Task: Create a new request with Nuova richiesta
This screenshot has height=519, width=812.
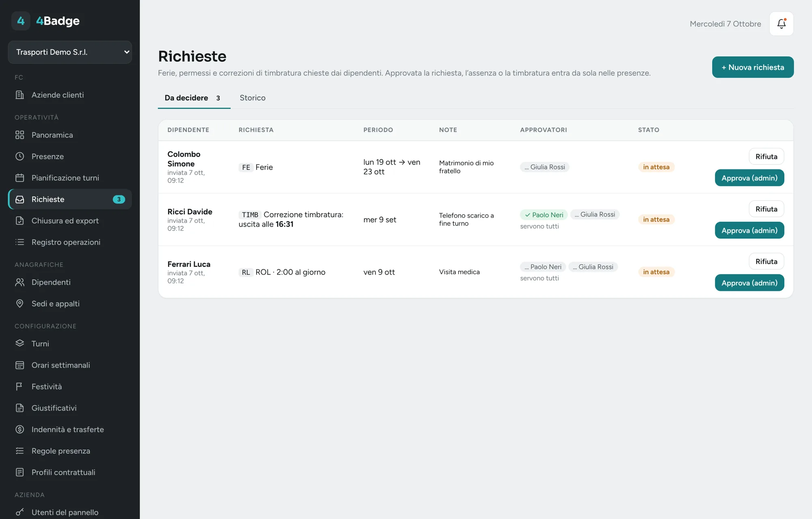Action: 753,67
